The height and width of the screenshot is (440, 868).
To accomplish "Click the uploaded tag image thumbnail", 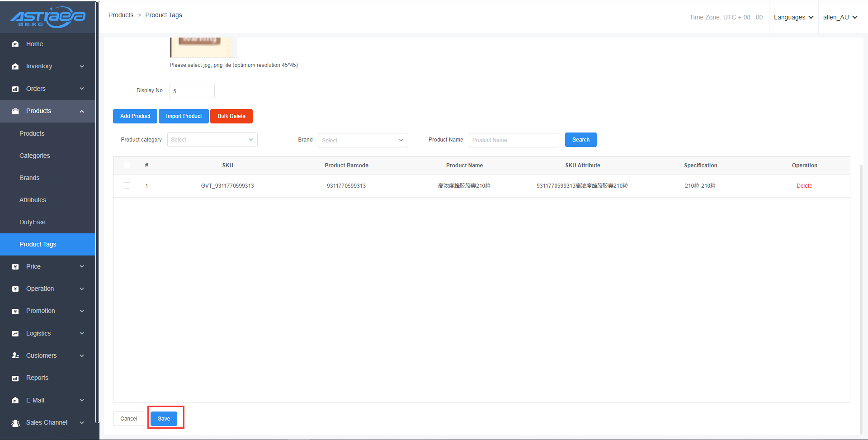I will [x=203, y=47].
